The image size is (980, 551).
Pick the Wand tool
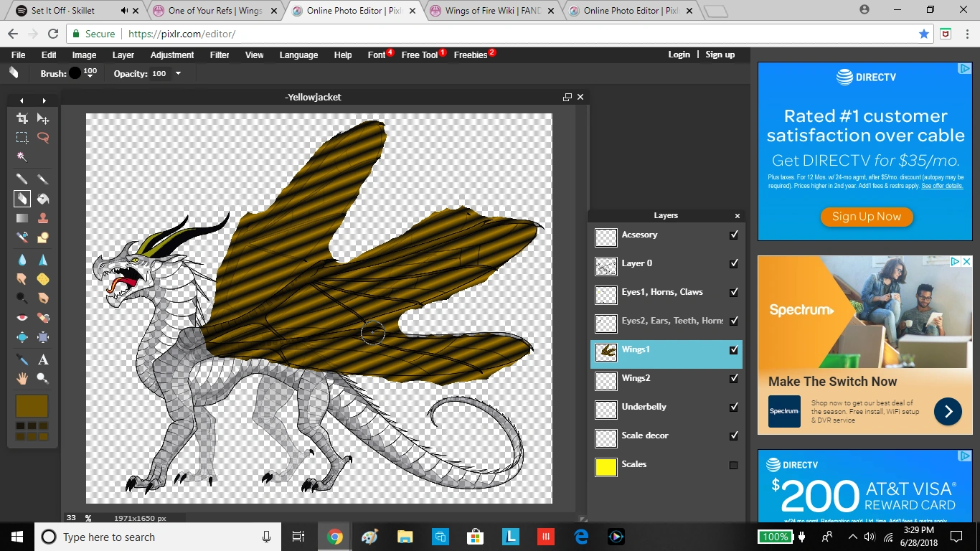[22, 157]
